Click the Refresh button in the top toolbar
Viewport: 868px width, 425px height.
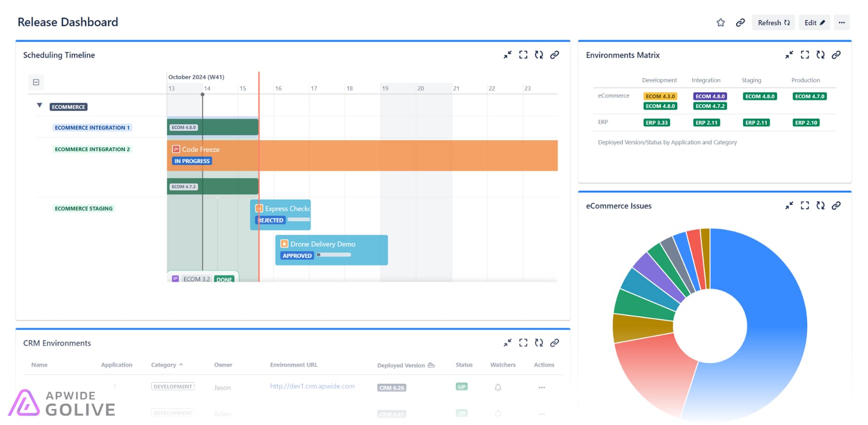[x=773, y=22]
